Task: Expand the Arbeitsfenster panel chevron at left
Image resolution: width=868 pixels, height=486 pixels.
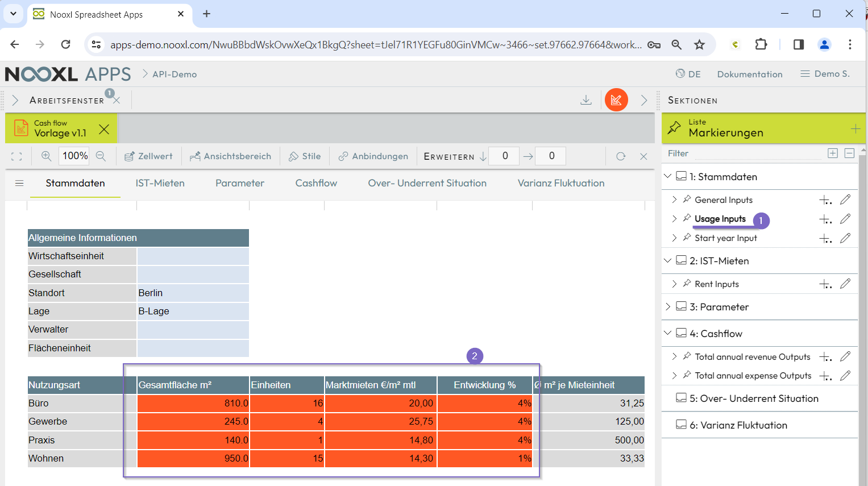Action: (x=15, y=100)
